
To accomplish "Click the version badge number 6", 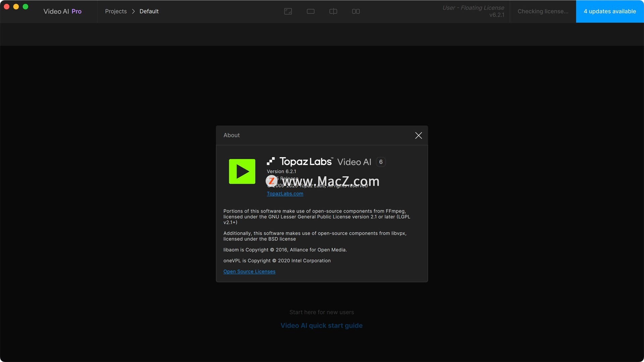I will coord(381,162).
